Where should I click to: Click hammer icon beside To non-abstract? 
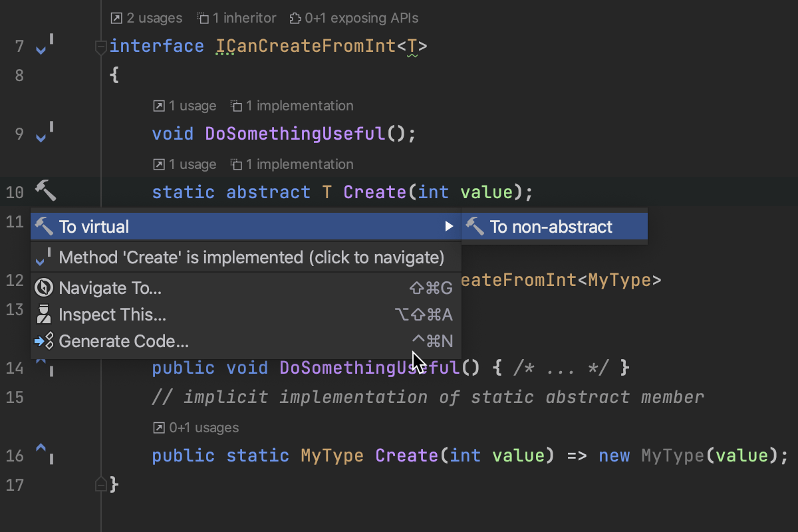pos(475,227)
